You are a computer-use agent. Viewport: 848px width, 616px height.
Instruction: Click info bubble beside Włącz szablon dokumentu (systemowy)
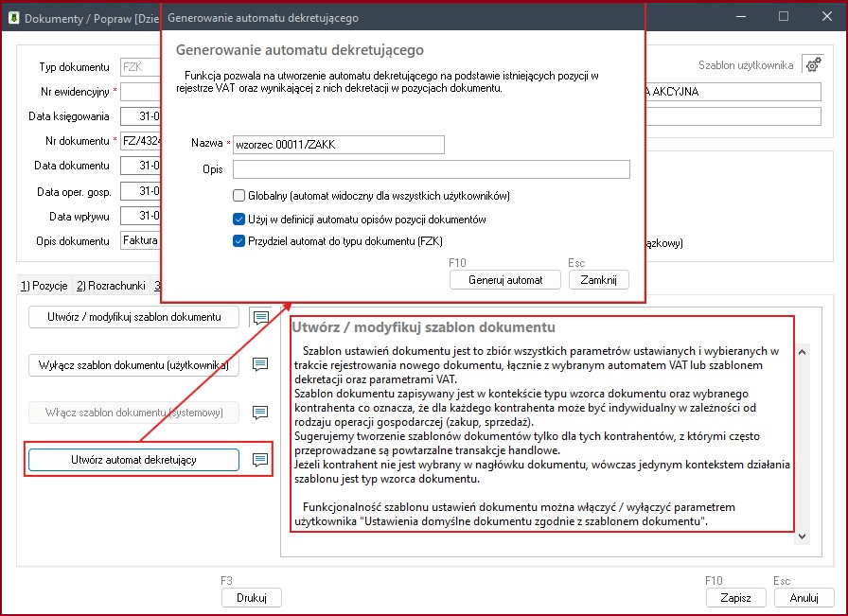(x=260, y=413)
